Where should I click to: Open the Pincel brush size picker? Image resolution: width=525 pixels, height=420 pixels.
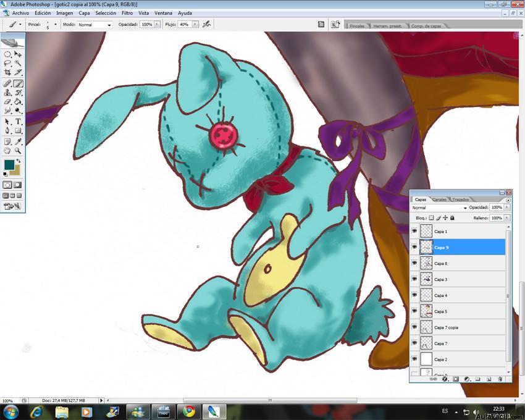[x=56, y=25]
